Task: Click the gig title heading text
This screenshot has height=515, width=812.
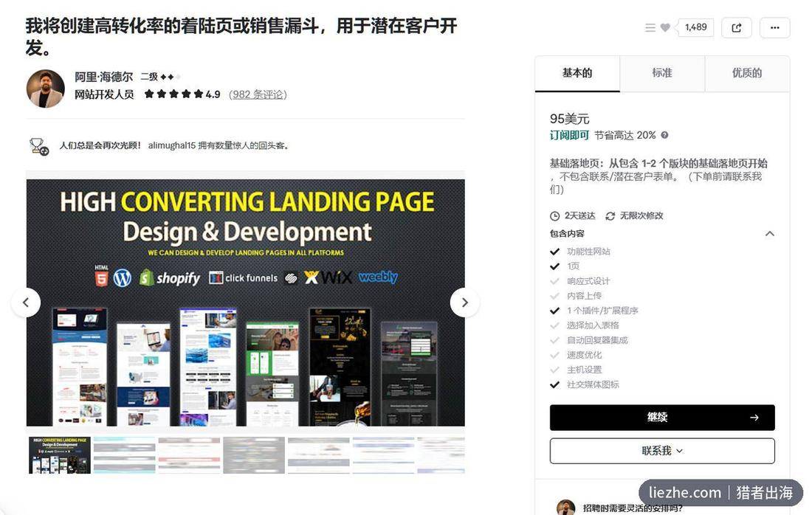Action: click(241, 35)
